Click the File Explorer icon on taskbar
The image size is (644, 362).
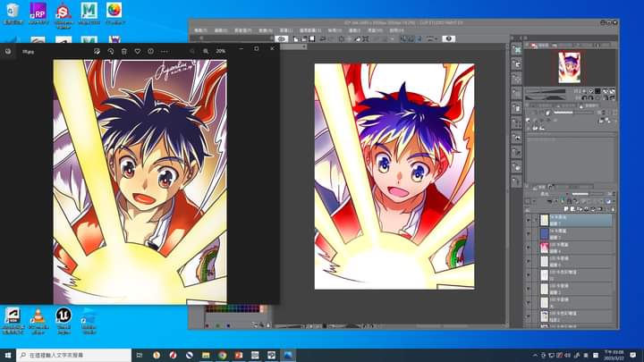click(206, 355)
